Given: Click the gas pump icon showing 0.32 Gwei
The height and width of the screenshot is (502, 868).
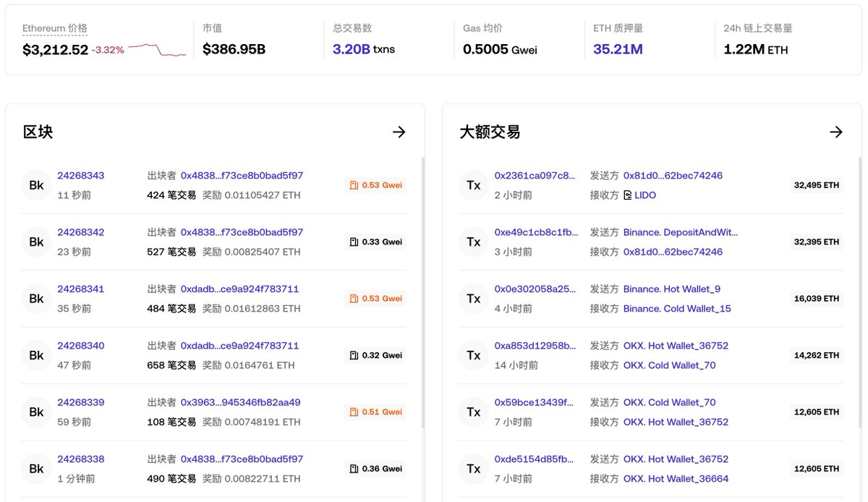Looking at the screenshot, I should coord(354,355).
